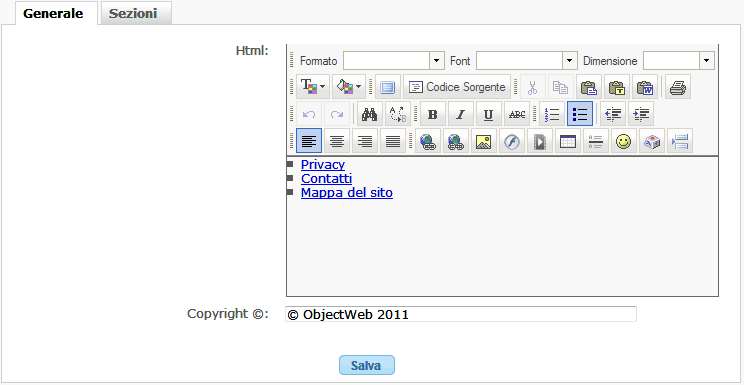Screen dimensions: 744x385
Task: Toggle the active align left button
Action: point(309,141)
